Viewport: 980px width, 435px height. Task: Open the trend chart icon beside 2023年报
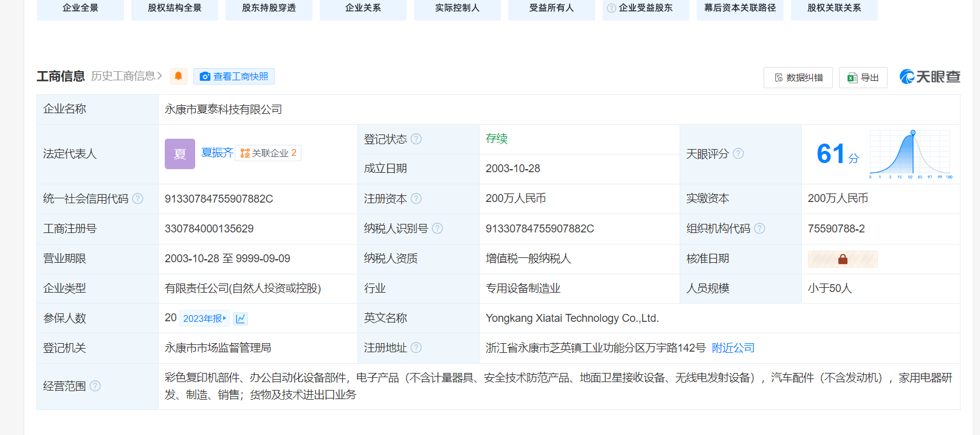[x=240, y=318]
